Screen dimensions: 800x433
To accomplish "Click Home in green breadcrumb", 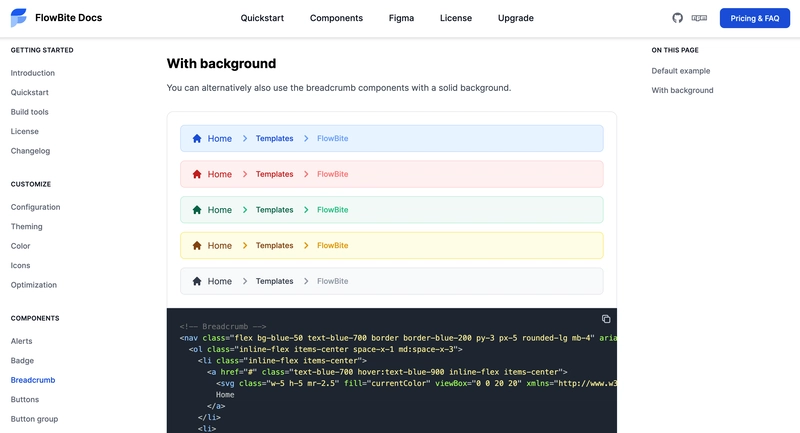I will (x=219, y=210).
